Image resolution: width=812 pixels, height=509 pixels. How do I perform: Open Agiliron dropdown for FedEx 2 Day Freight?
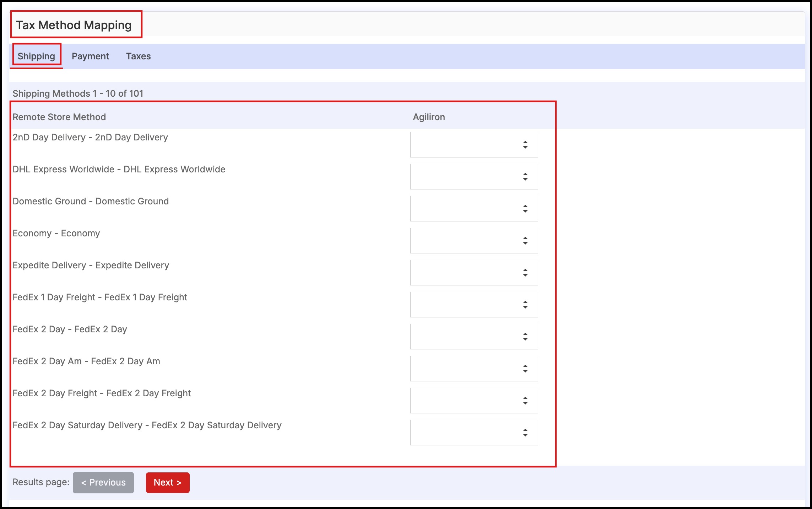(x=474, y=401)
